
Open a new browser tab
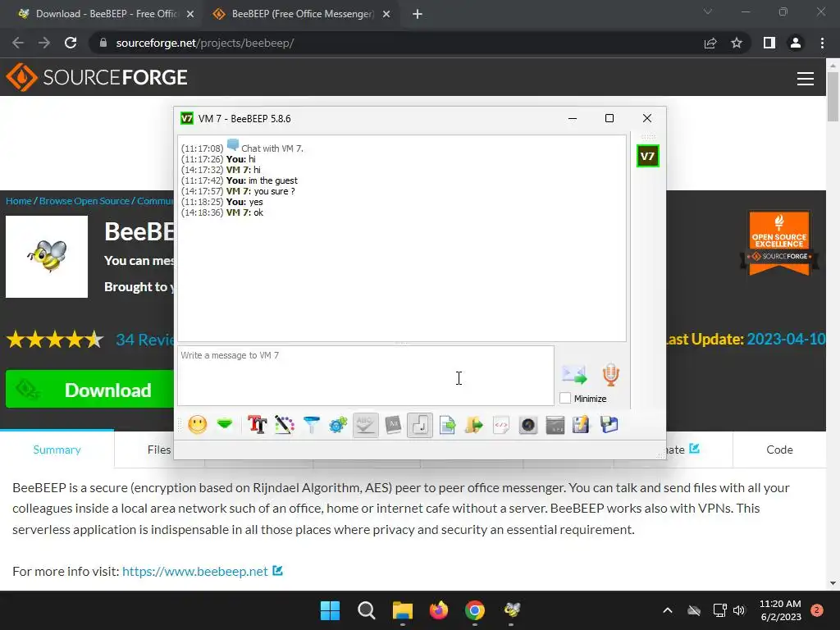point(418,15)
